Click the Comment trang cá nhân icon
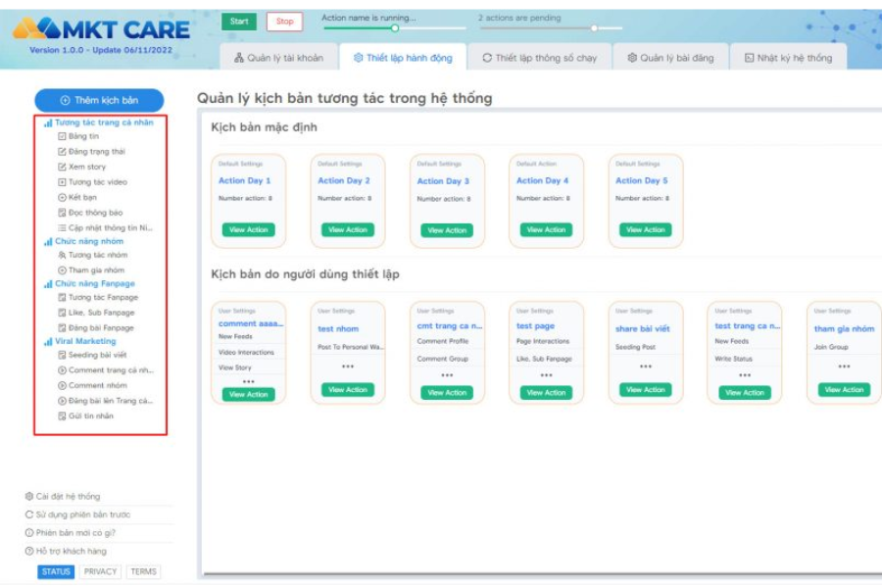This screenshot has width=882, height=588. pyautogui.click(x=62, y=370)
